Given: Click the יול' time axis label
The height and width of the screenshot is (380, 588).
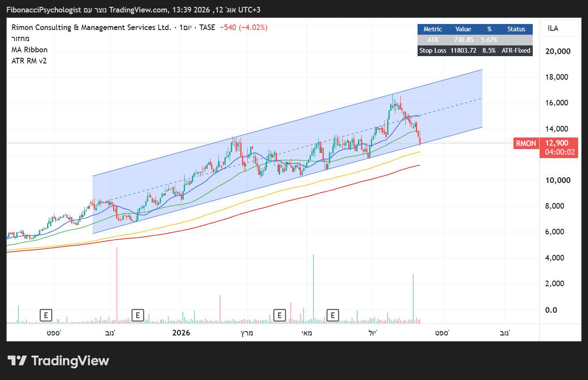Looking at the screenshot, I should [373, 333].
